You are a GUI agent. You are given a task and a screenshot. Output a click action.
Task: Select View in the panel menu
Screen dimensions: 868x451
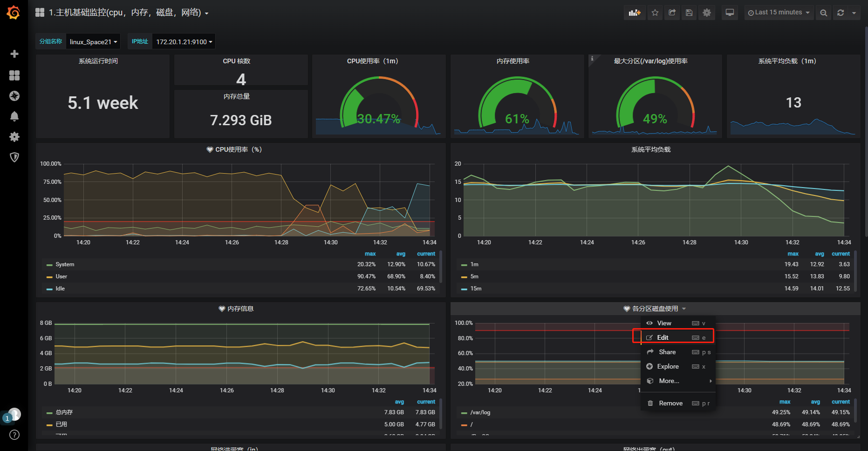(x=678, y=323)
